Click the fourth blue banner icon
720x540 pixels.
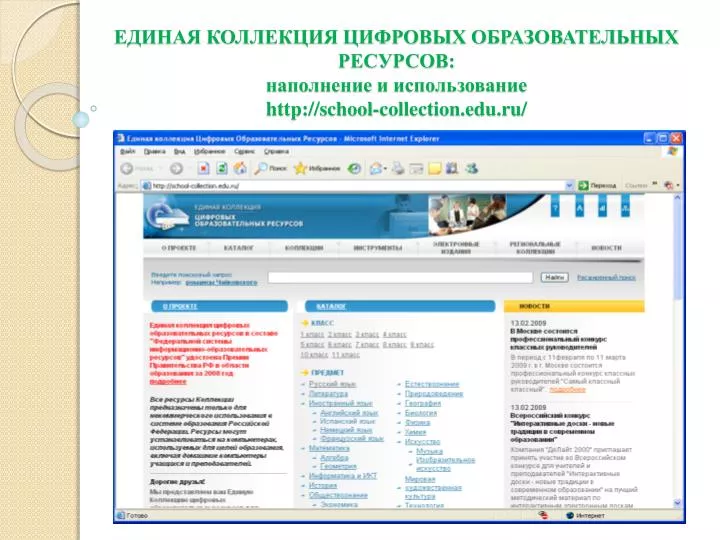point(625,208)
